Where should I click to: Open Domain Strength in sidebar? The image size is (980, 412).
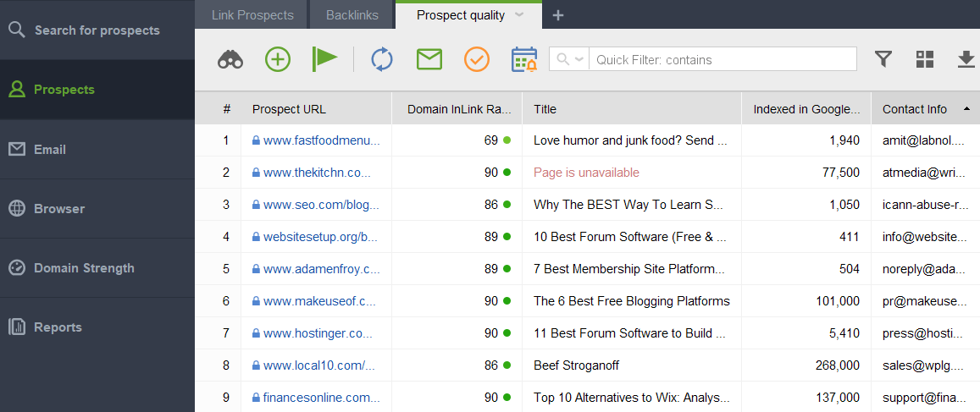pos(97,268)
